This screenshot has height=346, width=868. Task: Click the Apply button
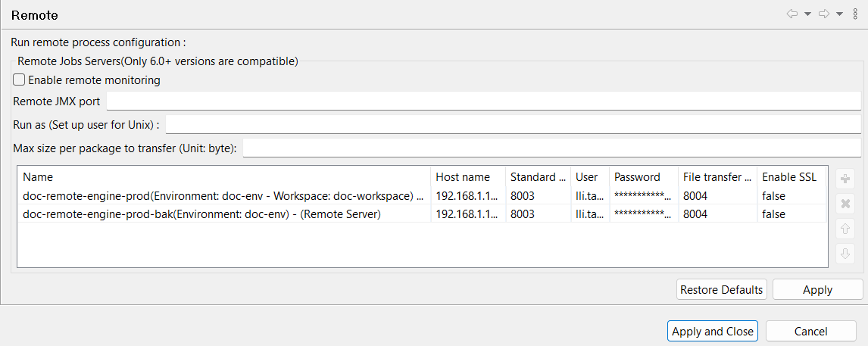pyautogui.click(x=817, y=289)
